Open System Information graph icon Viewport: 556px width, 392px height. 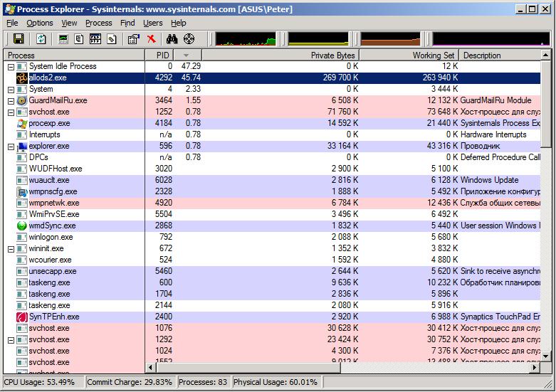coord(63,38)
